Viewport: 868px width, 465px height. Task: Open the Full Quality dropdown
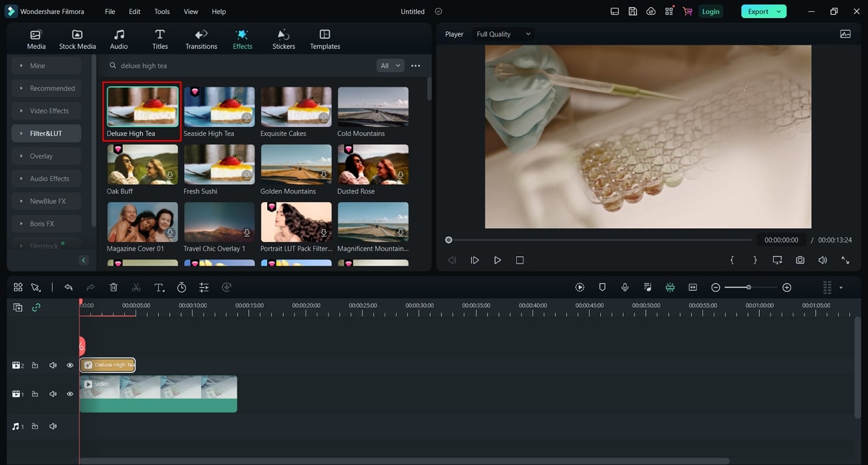(503, 34)
